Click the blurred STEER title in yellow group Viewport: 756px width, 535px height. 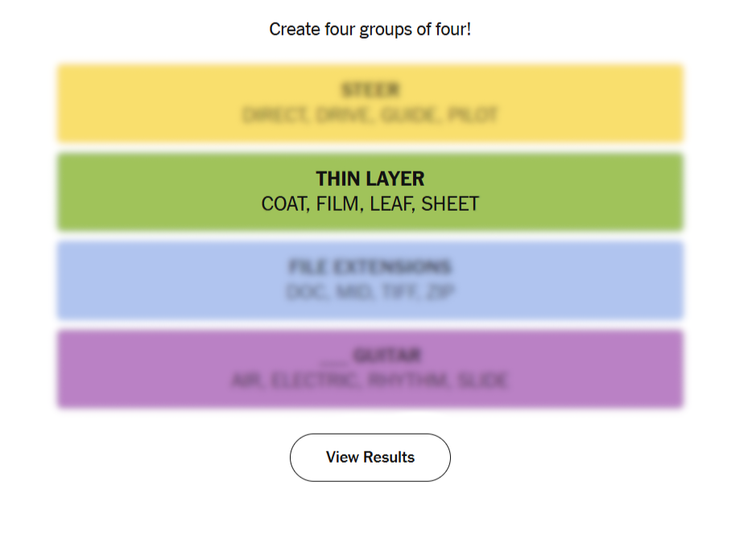(x=370, y=90)
